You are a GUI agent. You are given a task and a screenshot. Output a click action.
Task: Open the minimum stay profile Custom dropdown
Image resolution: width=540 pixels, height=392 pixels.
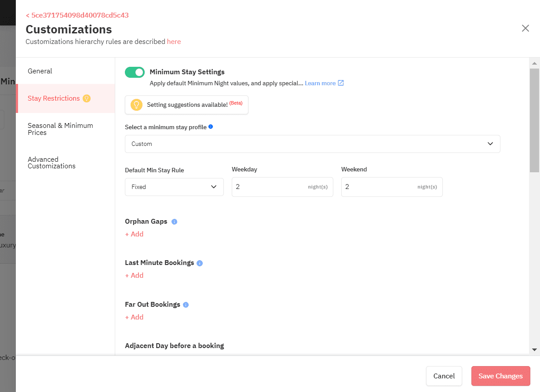(313, 144)
